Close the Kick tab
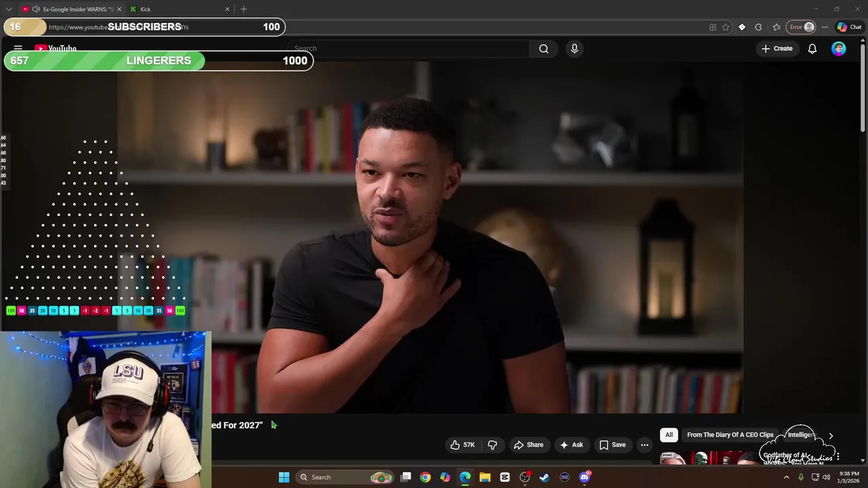 [x=227, y=9]
